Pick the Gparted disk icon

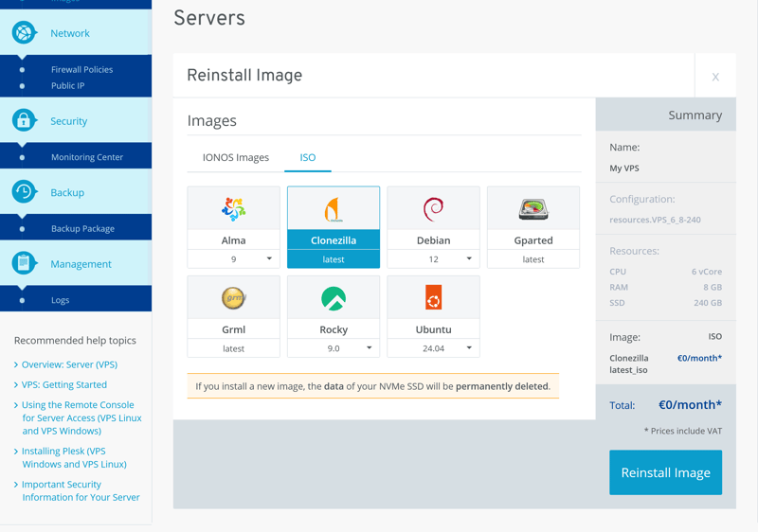(533, 208)
